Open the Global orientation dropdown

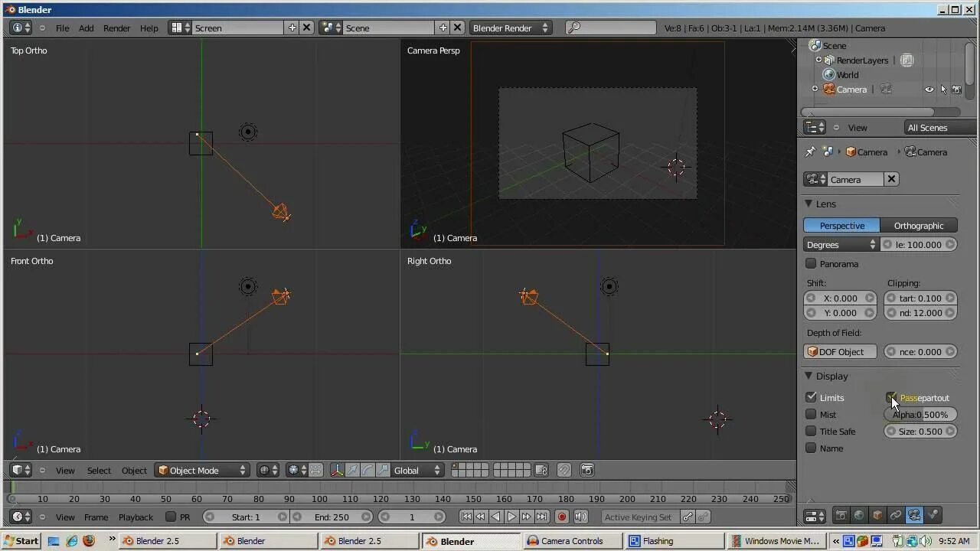point(417,470)
